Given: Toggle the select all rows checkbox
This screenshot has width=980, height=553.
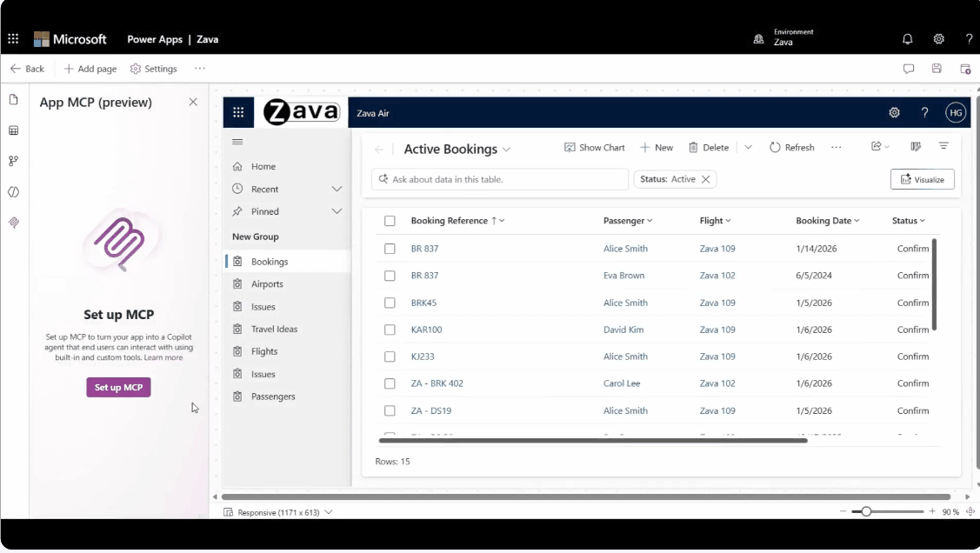Looking at the screenshot, I should coord(390,221).
